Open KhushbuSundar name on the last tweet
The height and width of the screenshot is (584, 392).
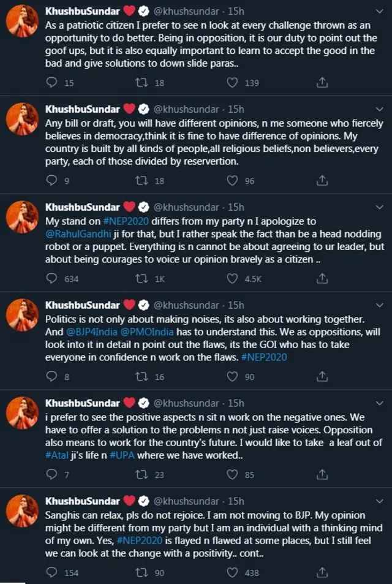[x=83, y=501]
